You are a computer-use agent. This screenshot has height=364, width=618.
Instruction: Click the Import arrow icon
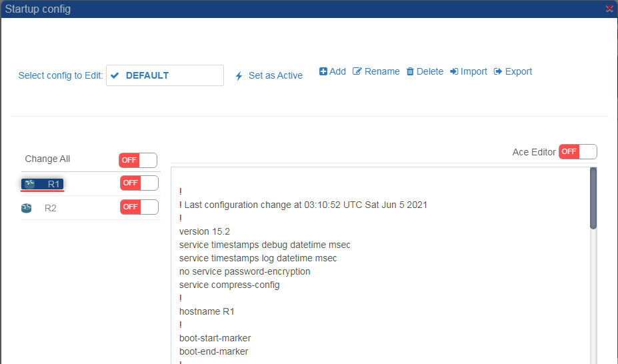pos(454,71)
